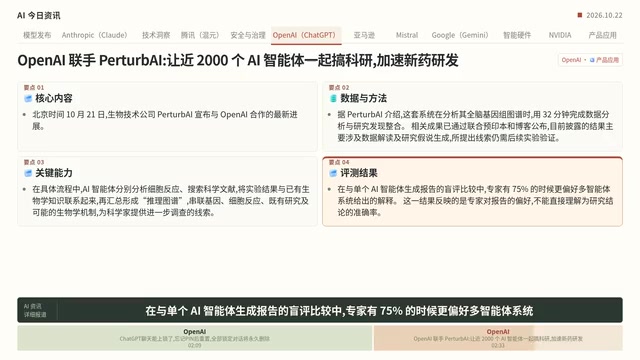Screen dimensions: 640x360
Task: Switch to the Anthropic (Claude) tab
Action: pyautogui.click(x=94, y=35)
